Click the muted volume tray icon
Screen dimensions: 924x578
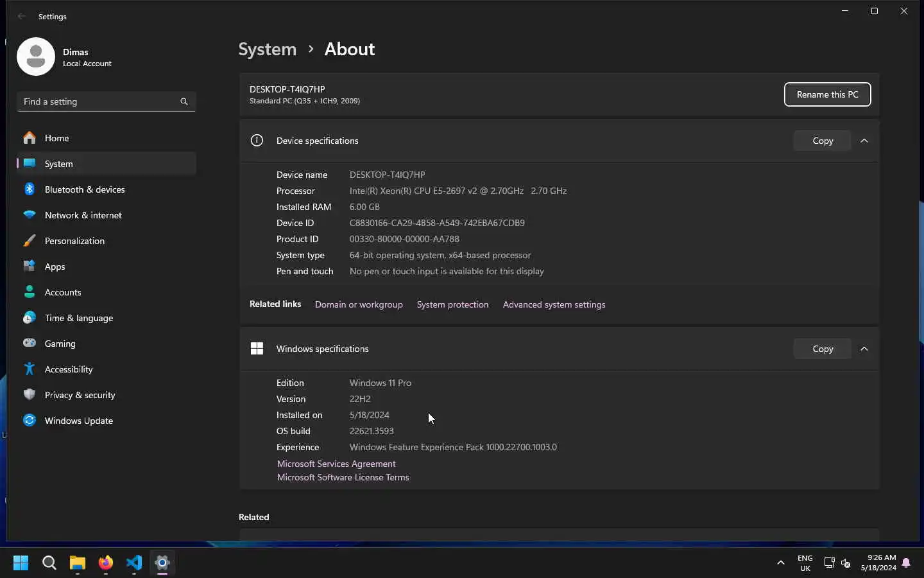[846, 563]
